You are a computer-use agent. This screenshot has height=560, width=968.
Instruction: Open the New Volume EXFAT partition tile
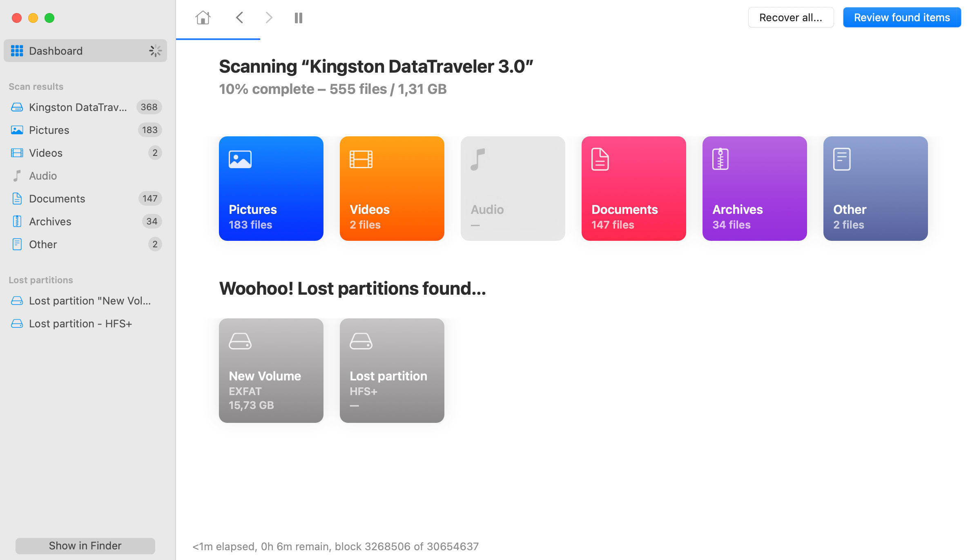[271, 370]
